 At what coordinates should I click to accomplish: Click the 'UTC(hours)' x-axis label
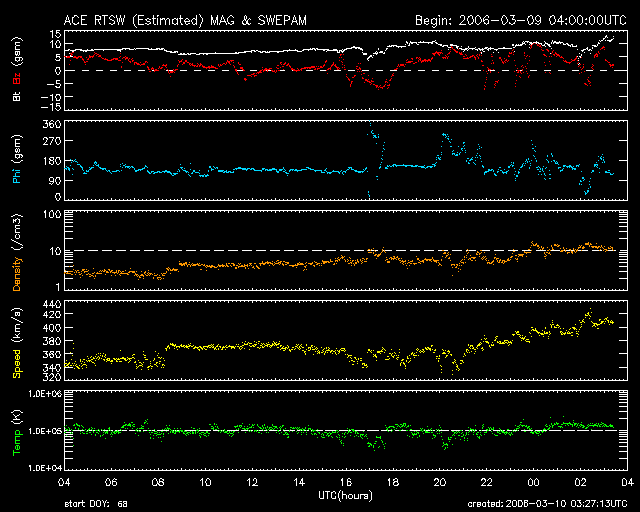point(345,496)
